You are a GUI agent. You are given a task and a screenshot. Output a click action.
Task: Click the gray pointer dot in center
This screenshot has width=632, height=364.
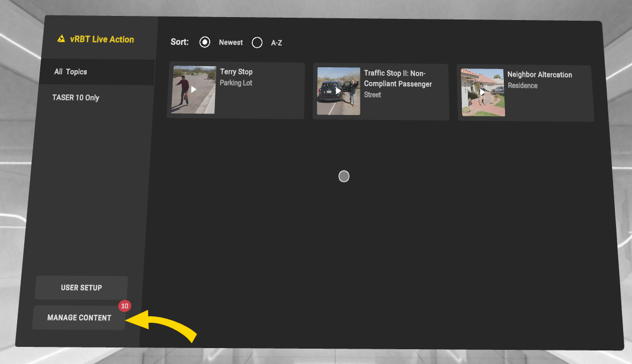[x=344, y=176]
